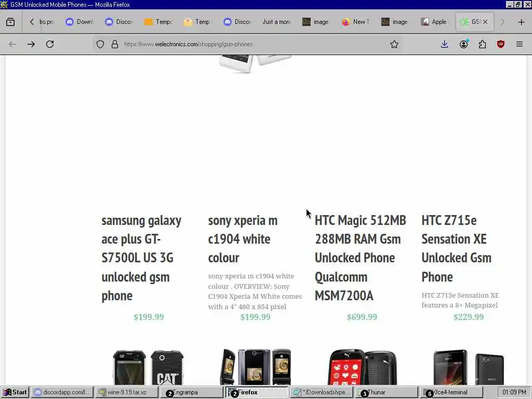Open HTC Z715e Sensation XE product link
This screenshot has width=532, height=399.
point(456,248)
